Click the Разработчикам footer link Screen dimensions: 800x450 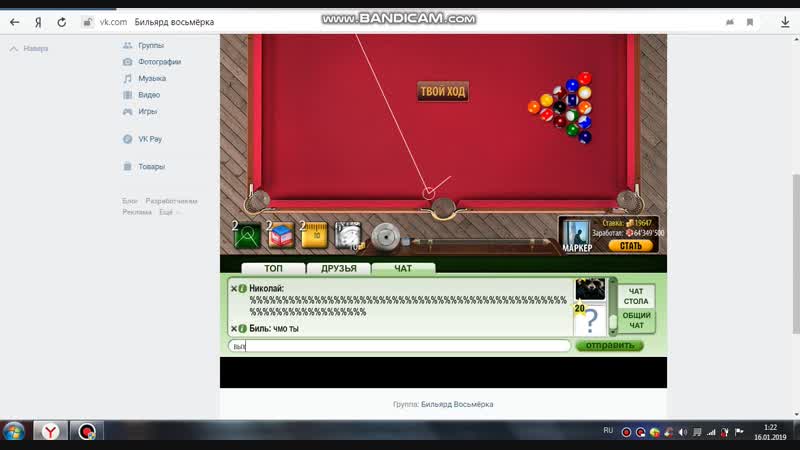(171, 201)
